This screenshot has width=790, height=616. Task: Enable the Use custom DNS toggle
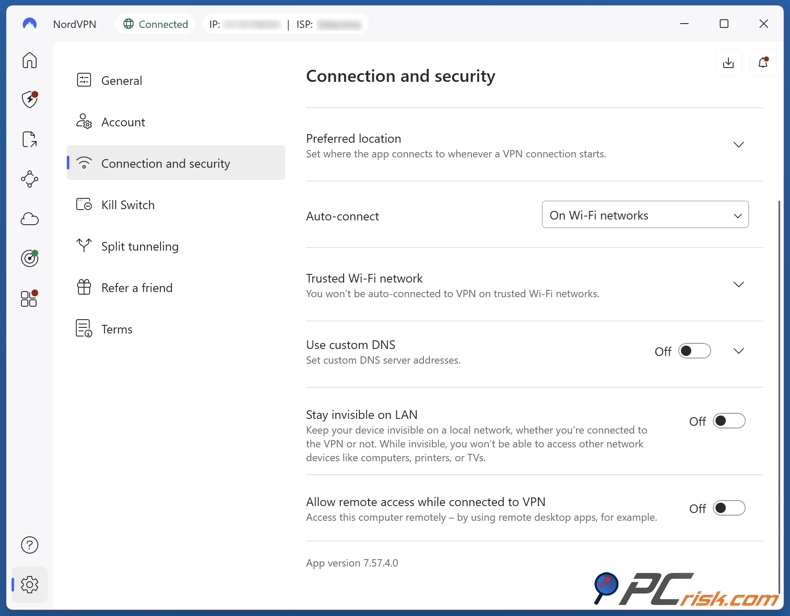point(694,351)
